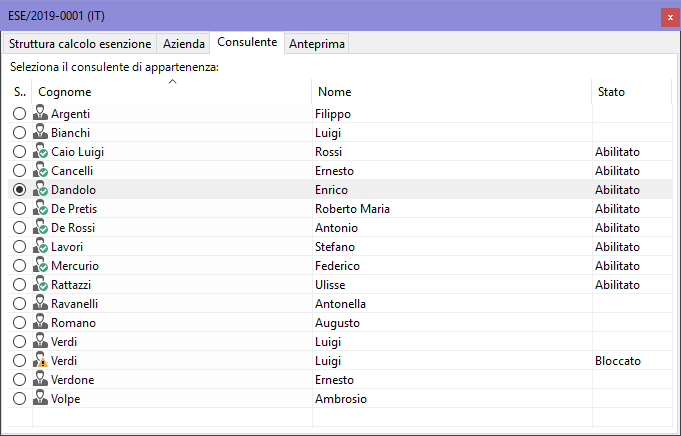681x436 pixels.
Task: Pick the Romano radio option
Action: tap(20, 323)
